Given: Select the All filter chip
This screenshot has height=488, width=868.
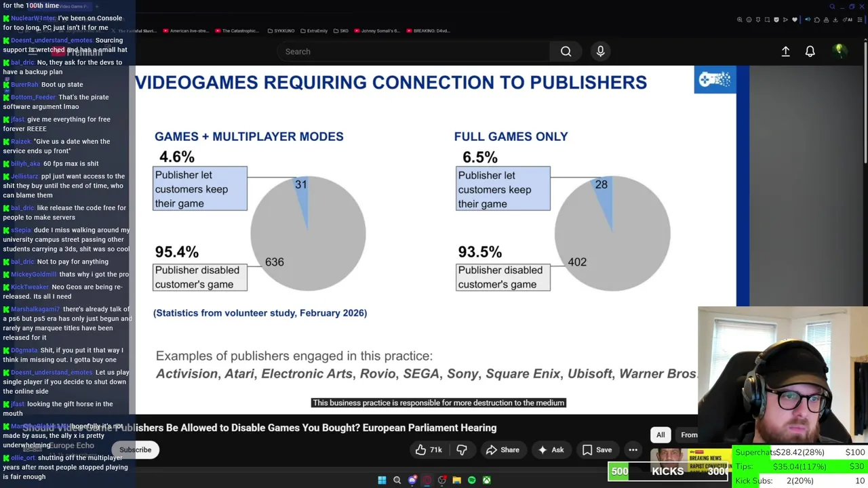Looking at the screenshot, I should click(x=660, y=434).
